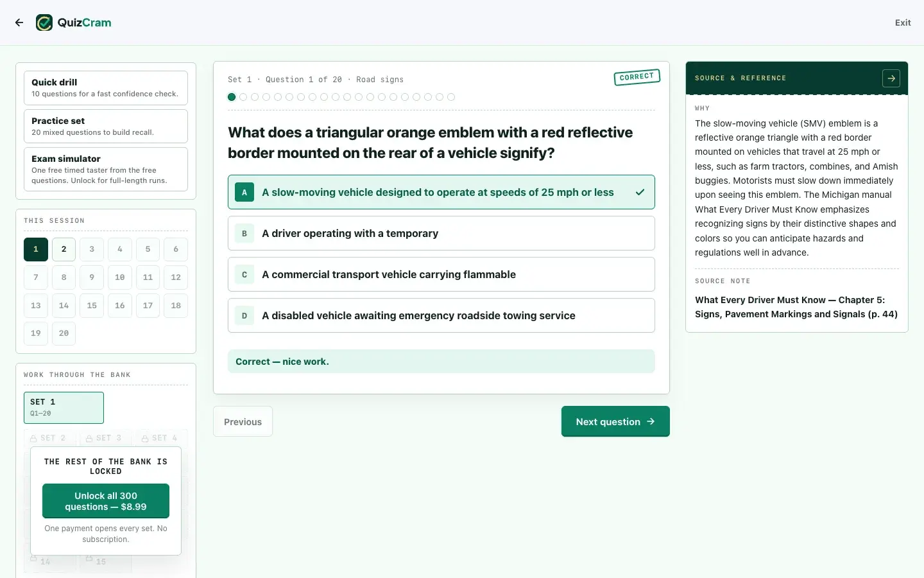Collapse the Source & Reference panel arrow
Image resolution: width=924 pixels, height=578 pixels.
point(891,78)
